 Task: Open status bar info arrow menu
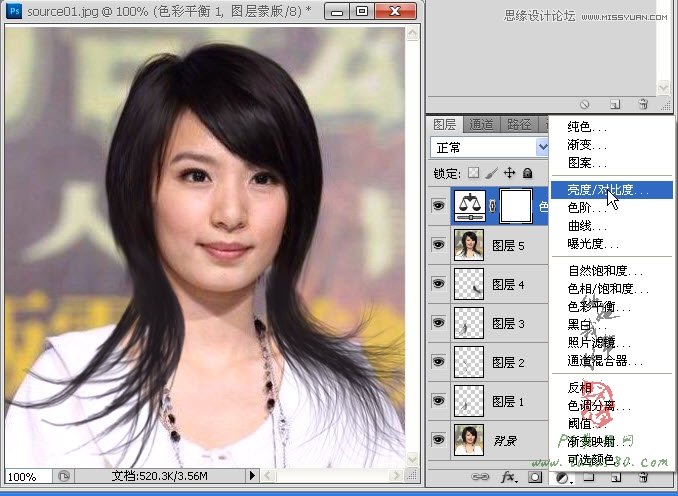tap(252, 476)
